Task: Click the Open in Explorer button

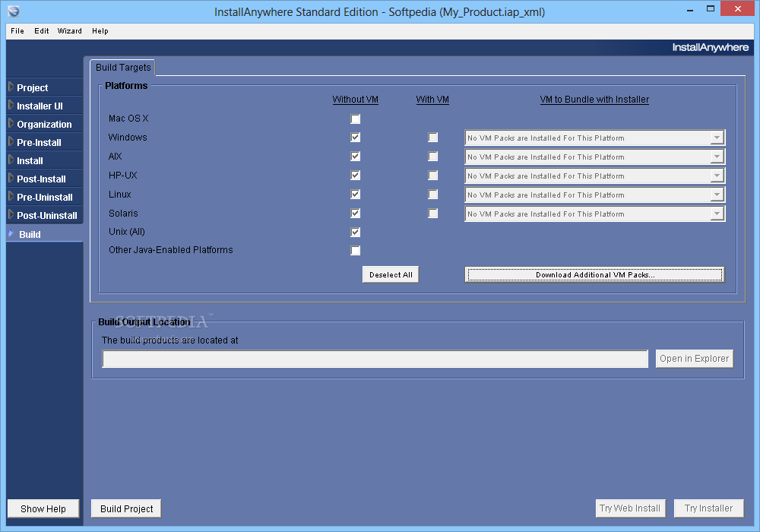Action: (694, 359)
